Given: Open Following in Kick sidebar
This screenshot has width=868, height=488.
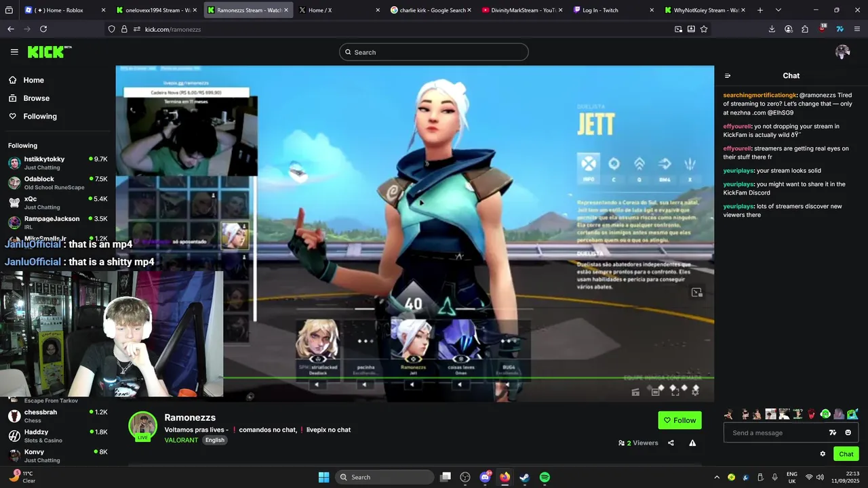Looking at the screenshot, I should point(33,117).
